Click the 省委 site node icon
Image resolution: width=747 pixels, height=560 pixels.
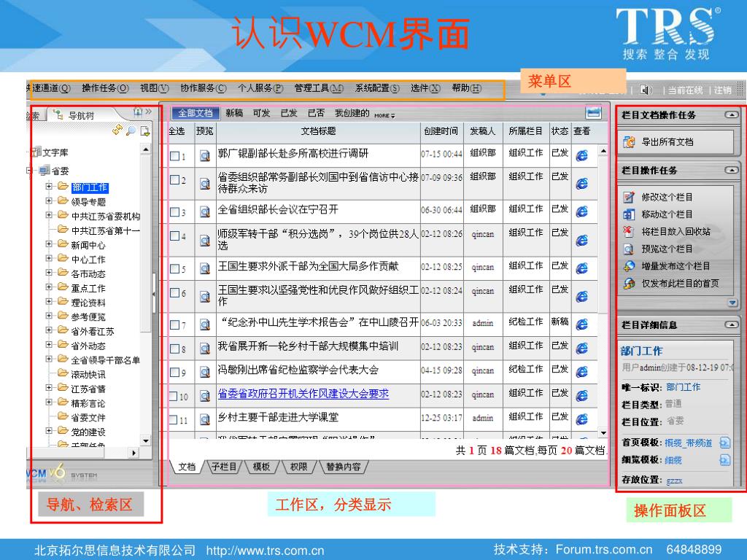pos(44,171)
